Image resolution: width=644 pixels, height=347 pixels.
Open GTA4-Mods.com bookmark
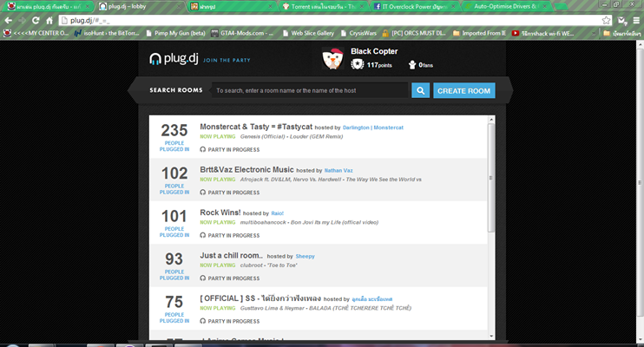tap(242, 33)
